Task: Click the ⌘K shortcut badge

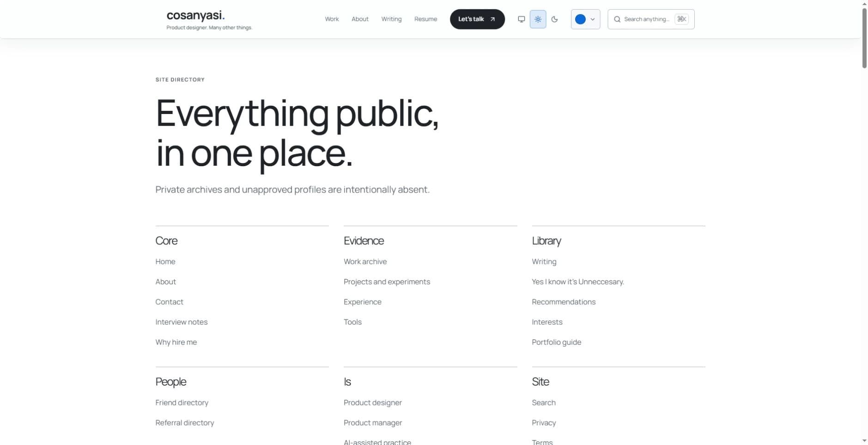Action: [x=681, y=19]
